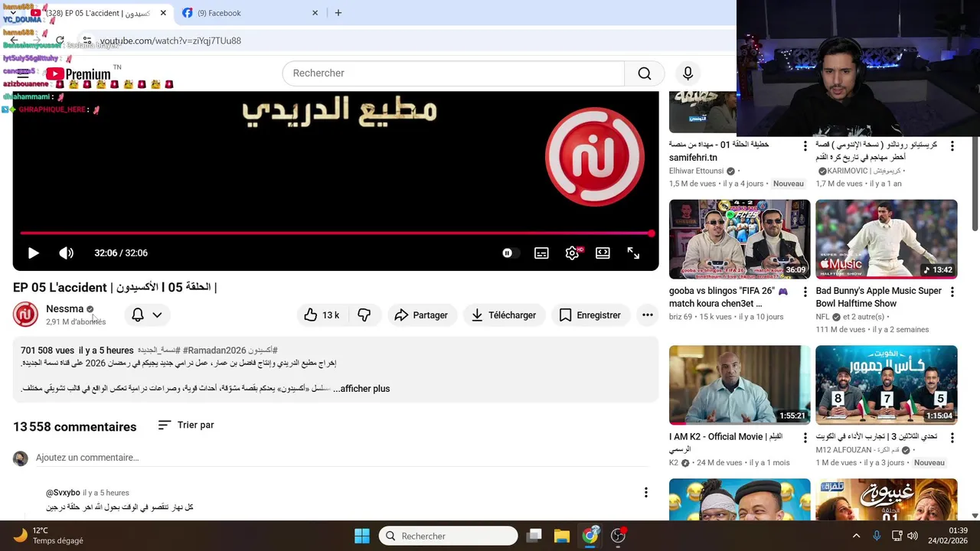Open the Bad Bunny's Apple Music title link

pos(878,297)
